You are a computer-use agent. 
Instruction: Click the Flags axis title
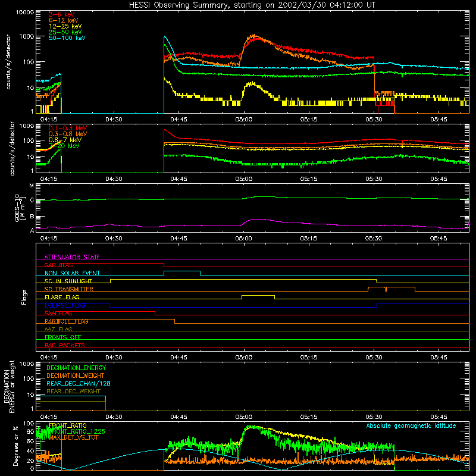pos(24,297)
